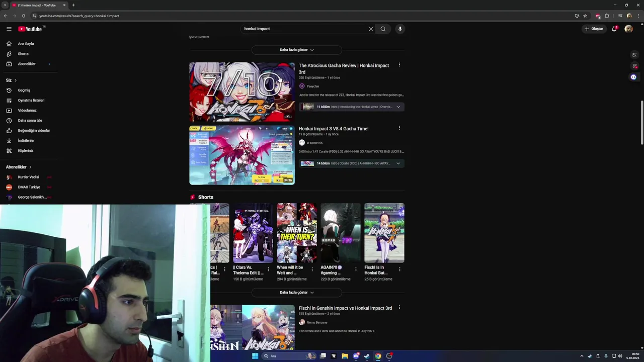Click the YouTube logo
The width and height of the screenshot is (644, 362).
(30, 29)
